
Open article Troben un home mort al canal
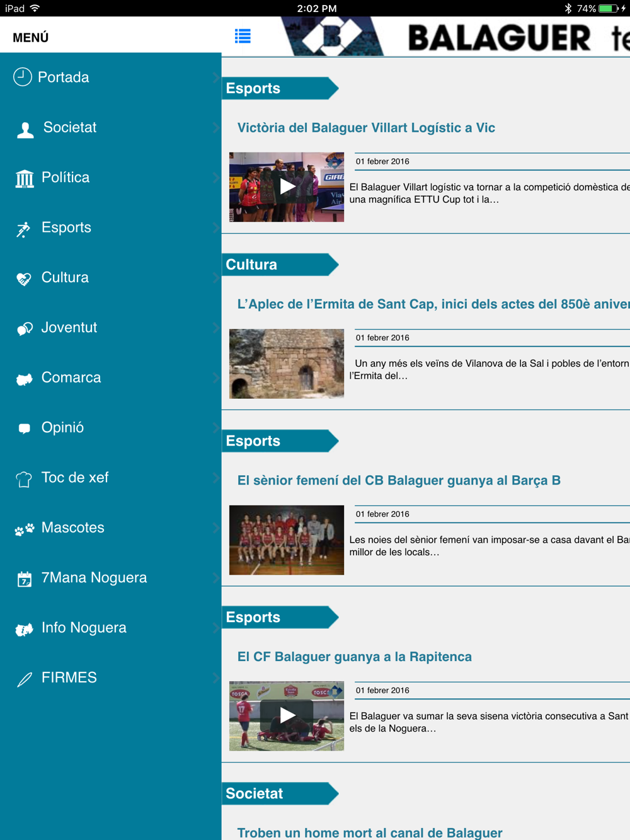[x=370, y=833]
